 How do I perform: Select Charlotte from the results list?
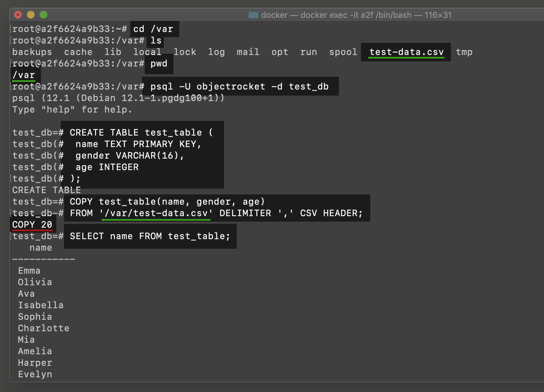pos(43,328)
